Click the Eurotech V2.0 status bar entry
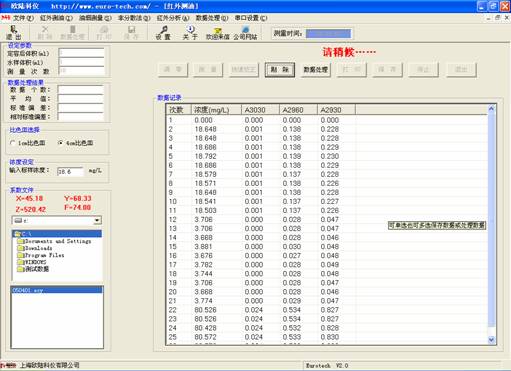511x371 pixels. pyautogui.click(x=327, y=366)
